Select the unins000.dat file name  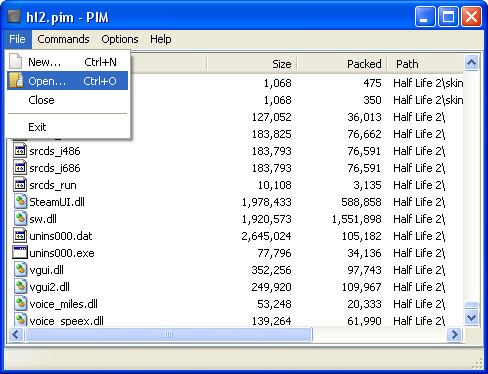coord(61,236)
